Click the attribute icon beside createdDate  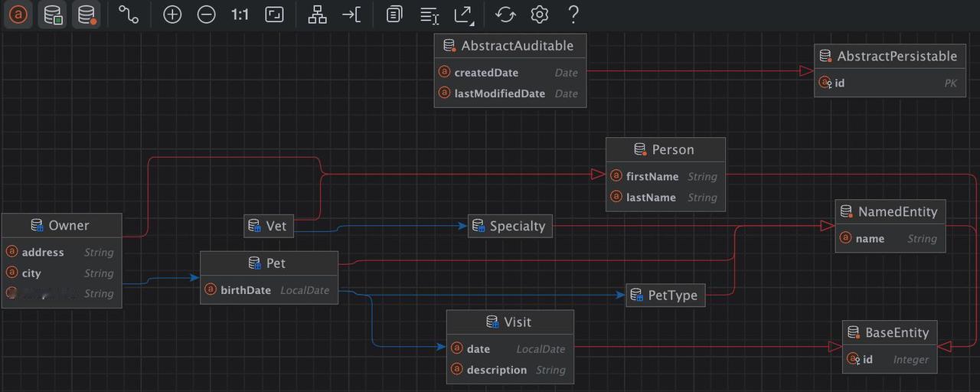coord(444,72)
